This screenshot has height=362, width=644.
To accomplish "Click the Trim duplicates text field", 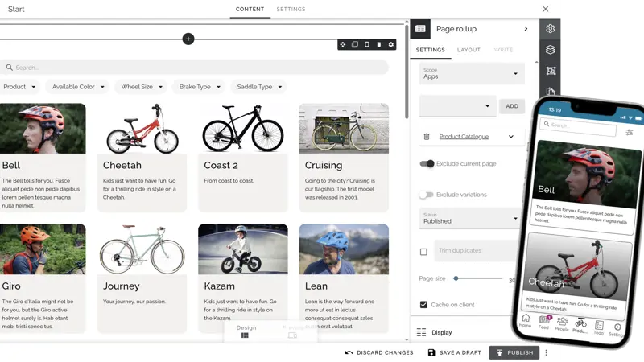I will [477, 251].
